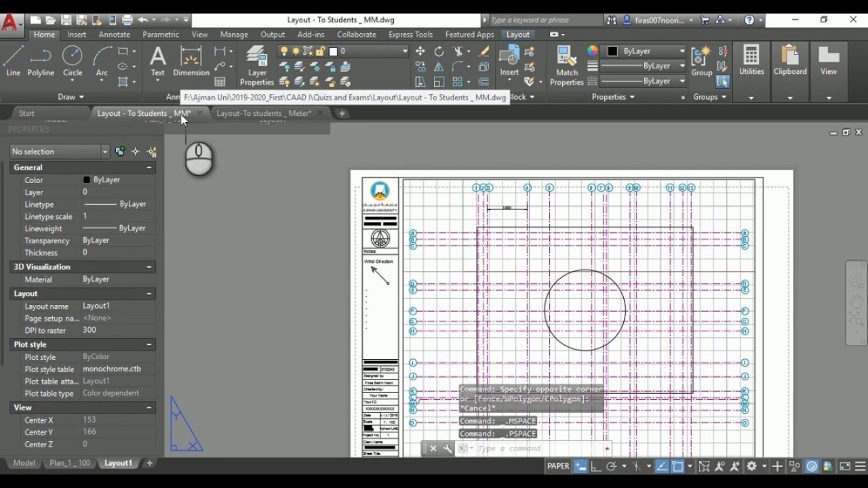Toggle Polar Tracking in status bar
Viewport: 868px width, 488px height.
point(611,466)
